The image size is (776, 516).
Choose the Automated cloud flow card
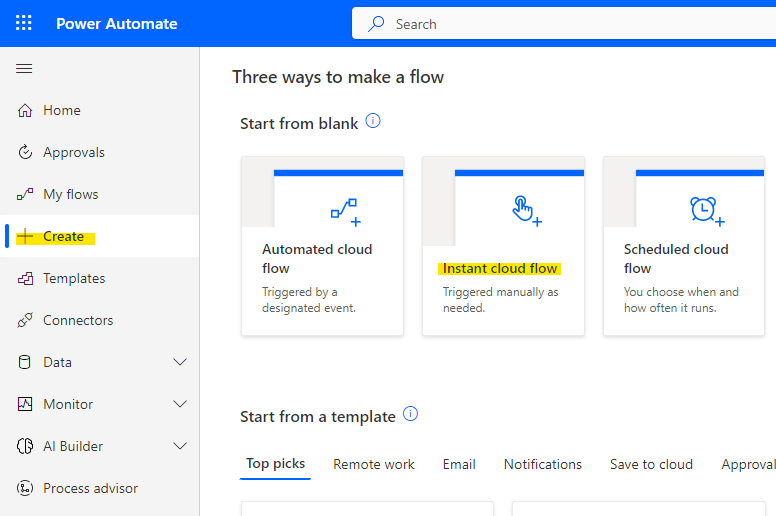322,246
